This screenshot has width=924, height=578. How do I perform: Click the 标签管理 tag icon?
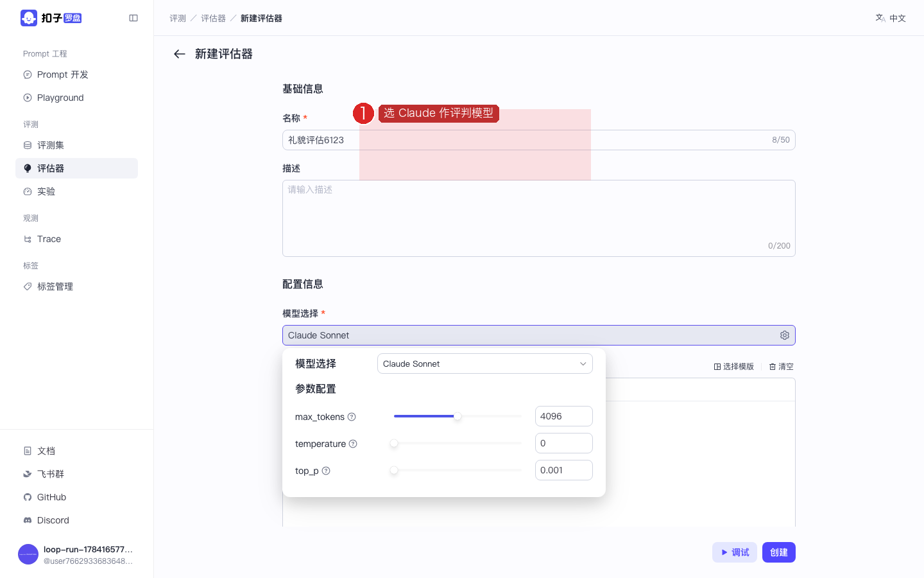[28, 286]
